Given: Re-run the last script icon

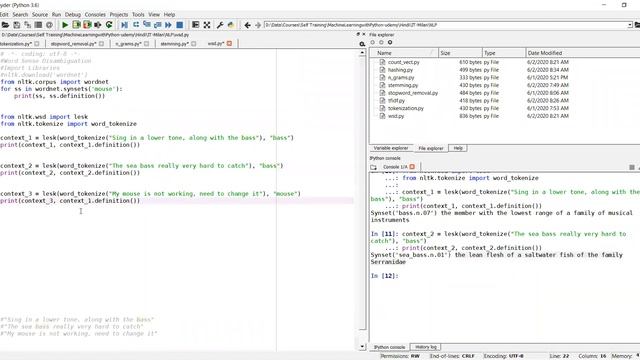Looking at the screenshot, I should 109,25.
